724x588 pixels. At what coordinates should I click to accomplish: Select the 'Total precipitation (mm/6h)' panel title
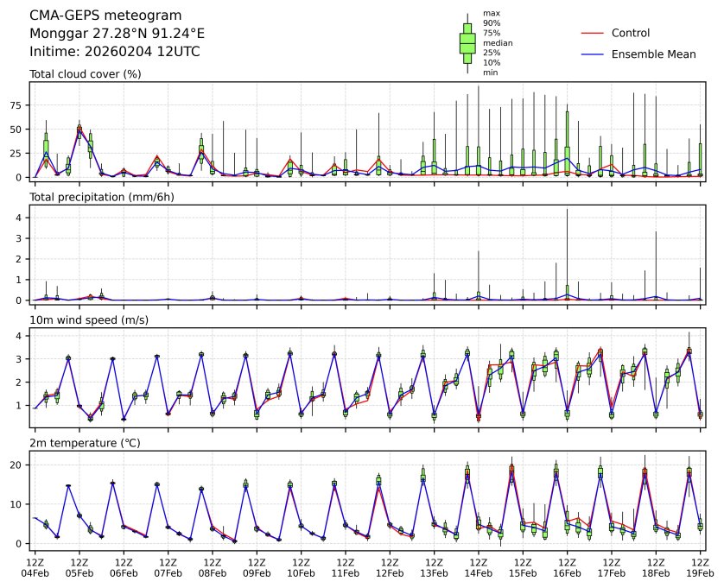102,197
